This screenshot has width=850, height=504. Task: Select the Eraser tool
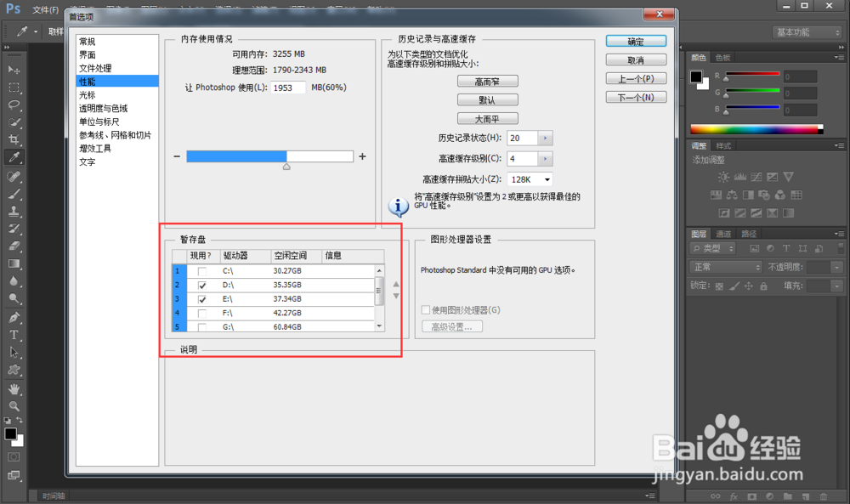(14, 246)
